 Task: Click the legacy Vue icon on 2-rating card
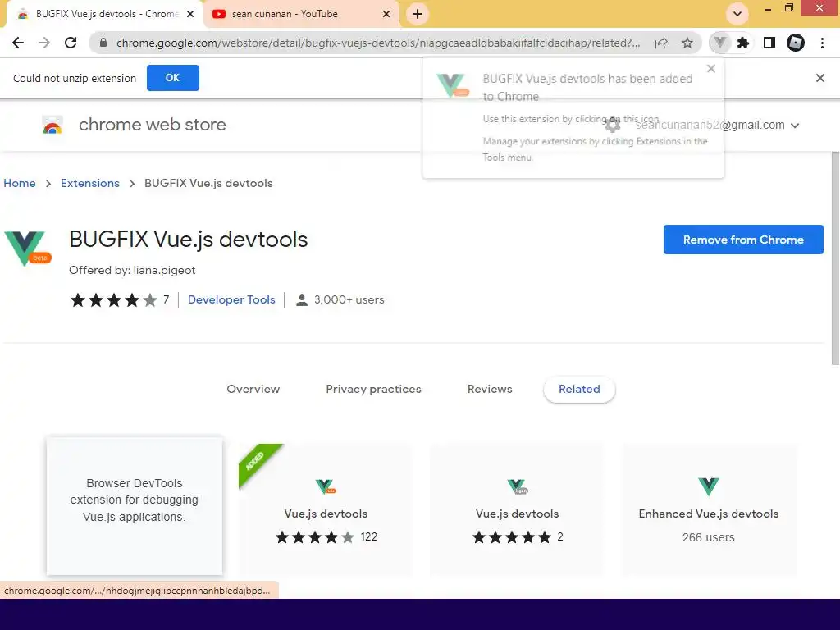click(518, 486)
